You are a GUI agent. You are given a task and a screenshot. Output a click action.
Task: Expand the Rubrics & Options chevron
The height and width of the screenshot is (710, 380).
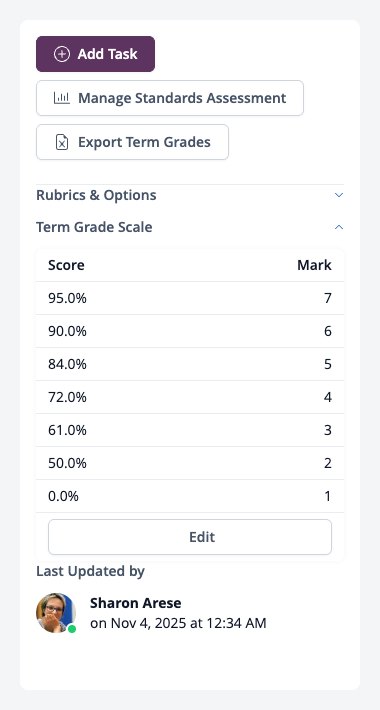339,195
